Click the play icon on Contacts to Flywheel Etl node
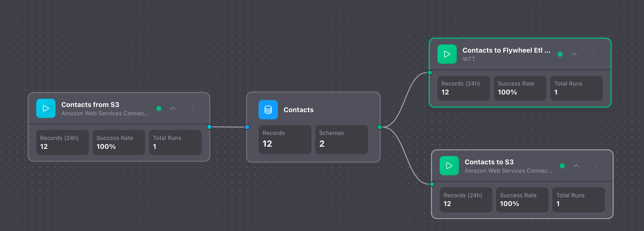 (447, 54)
